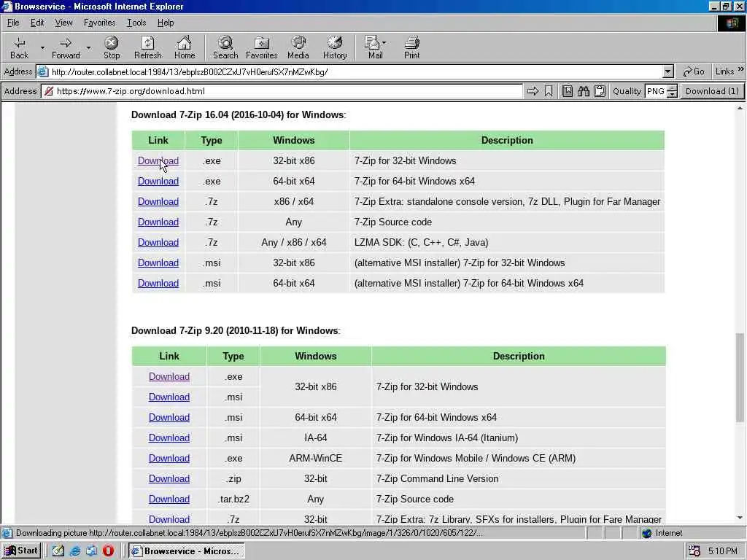Image resolution: width=747 pixels, height=560 pixels.
Task: Open the Tools menu
Action: pos(136,23)
